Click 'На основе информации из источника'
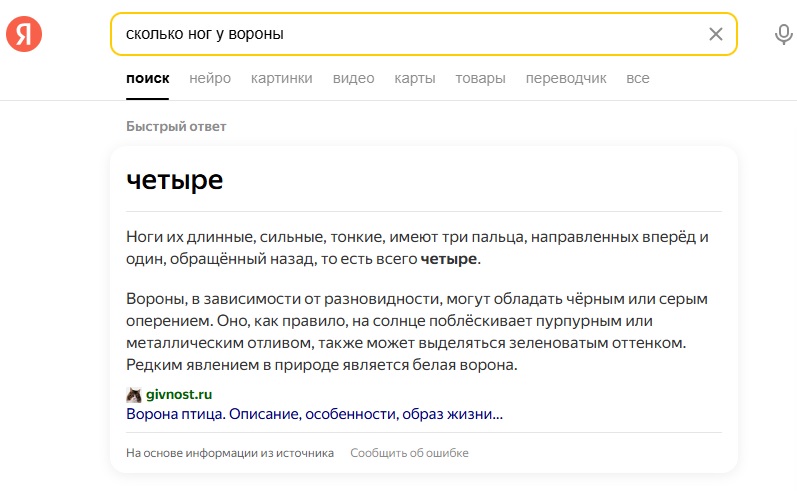Viewport: 797px width, 491px height. click(230, 453)
